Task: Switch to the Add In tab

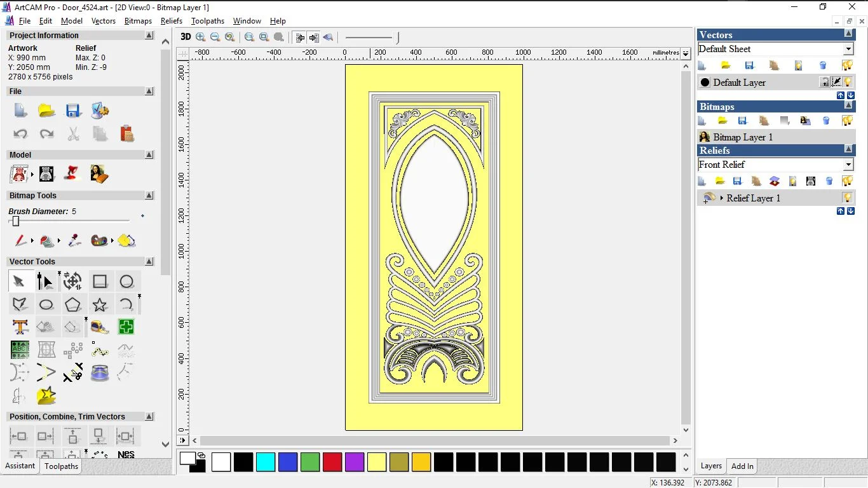Action: (742, 466)
